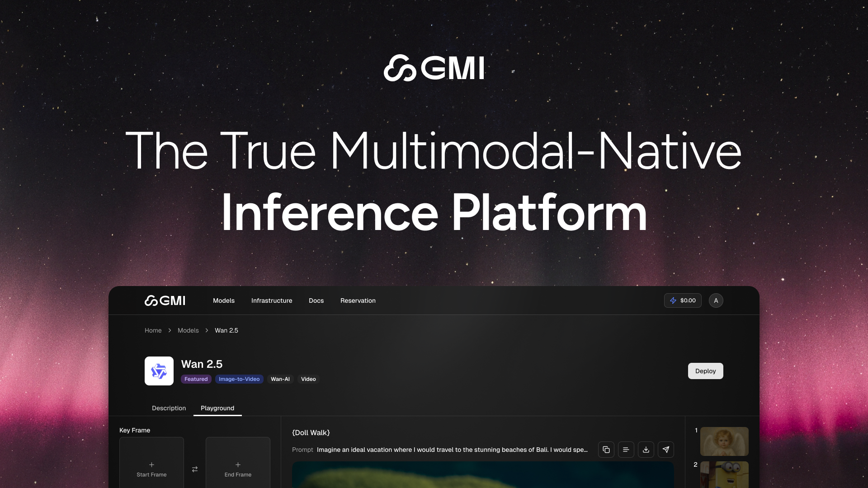Click the text alignment icon beside copy icon
868x488 pixels.
click(626, 450)
